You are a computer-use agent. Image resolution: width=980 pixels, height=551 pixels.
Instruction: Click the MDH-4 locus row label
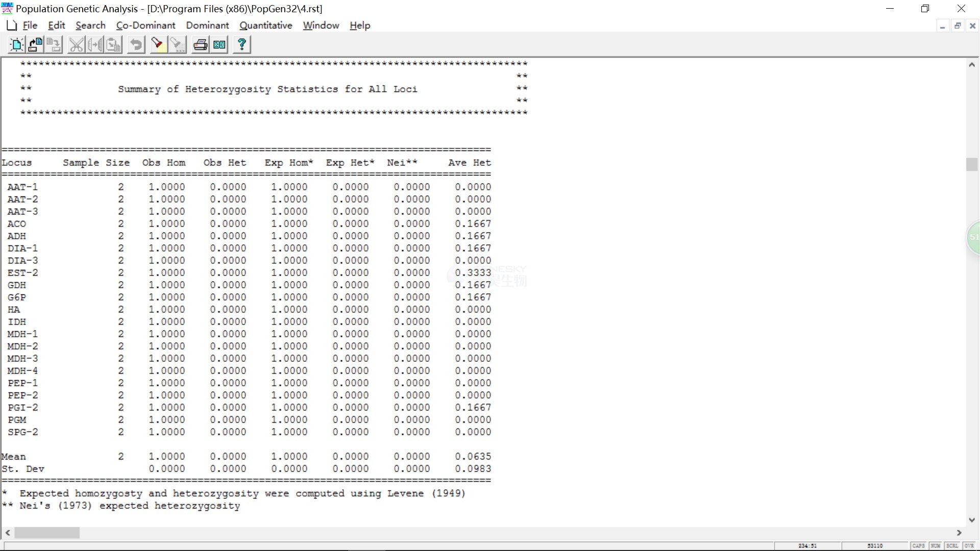(x=23, y=371)
